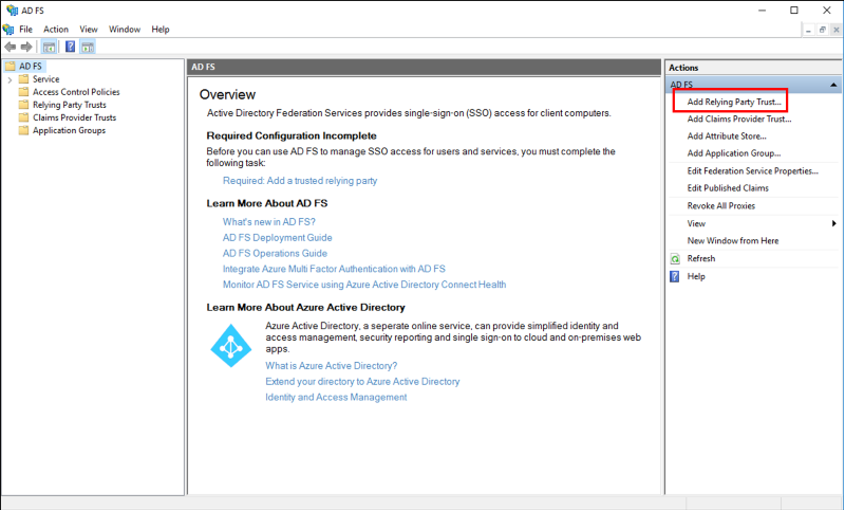The image size is (844, 510).
Task: Select the Relying Party Trusts folder icon
Action: [24, 105]
